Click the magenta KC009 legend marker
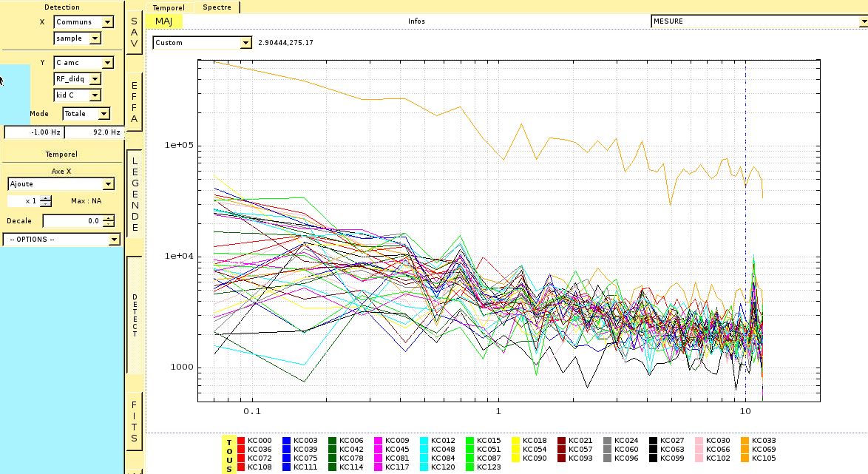The height and width of the screenshot is (474, 868). click(379, 441)
